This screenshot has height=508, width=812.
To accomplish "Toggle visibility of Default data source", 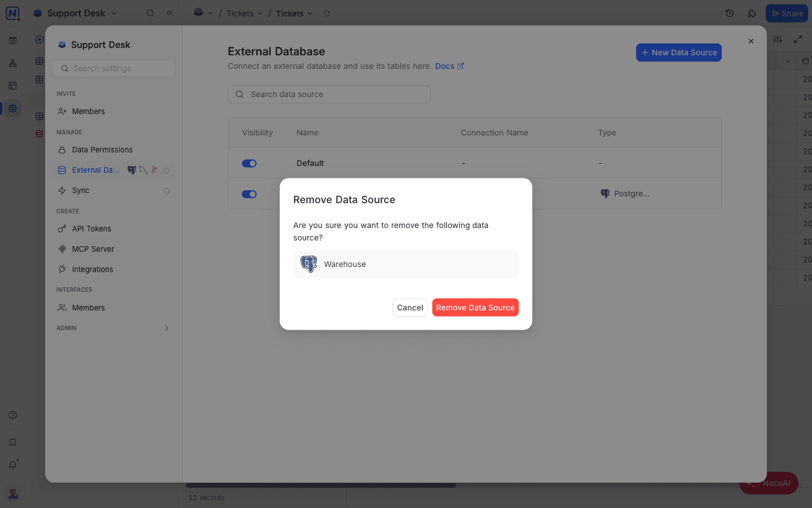I will (249, 164).
